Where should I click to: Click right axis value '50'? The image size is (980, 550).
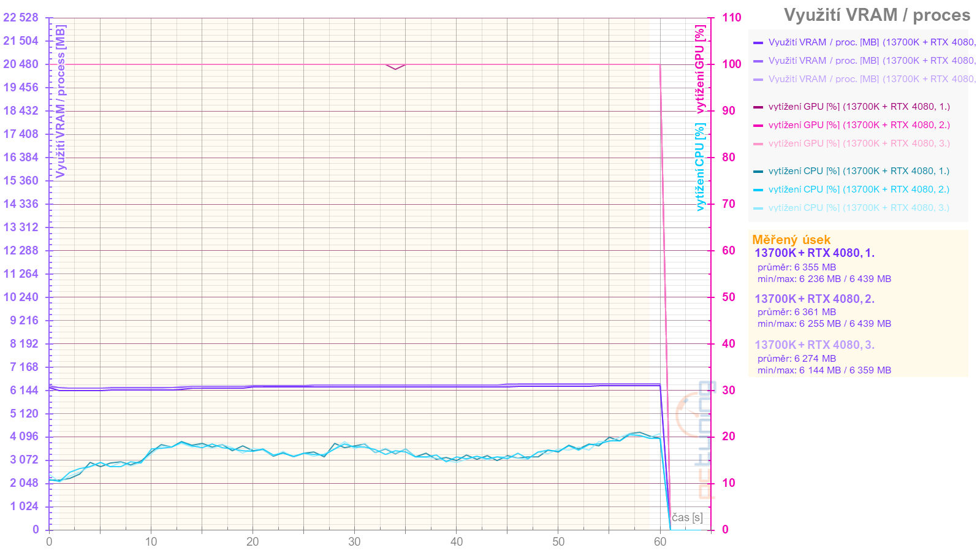(x=729, y=297)
